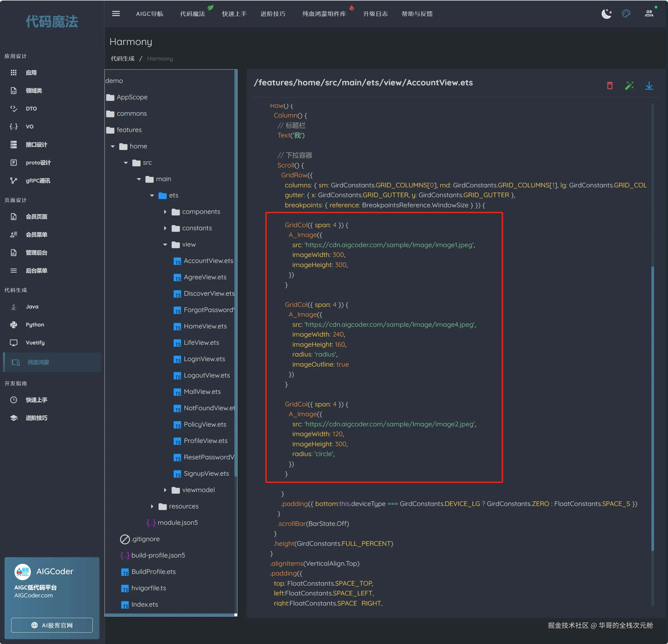Viewport: 668px width, 644px height.
Task: Click the blue download icon
Action: (649, 86)
